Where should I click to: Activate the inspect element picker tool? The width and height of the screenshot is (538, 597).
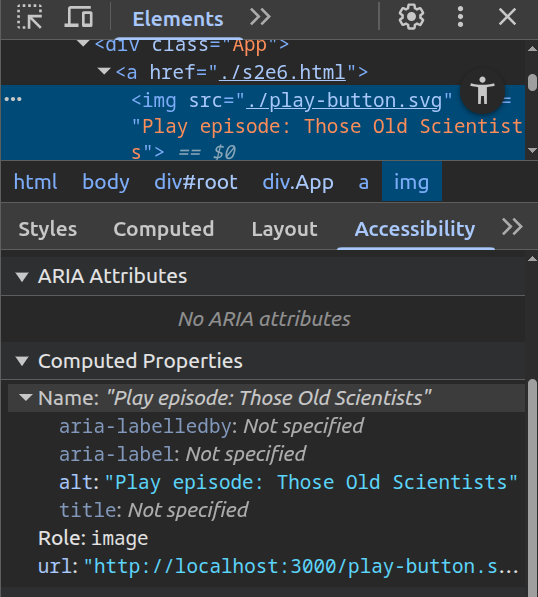click(x=30, y=17)
